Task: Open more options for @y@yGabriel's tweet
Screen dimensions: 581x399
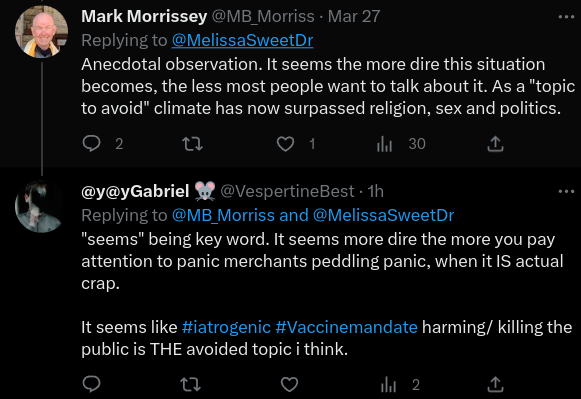Action: pyautogui.click(x=566, y=192)
